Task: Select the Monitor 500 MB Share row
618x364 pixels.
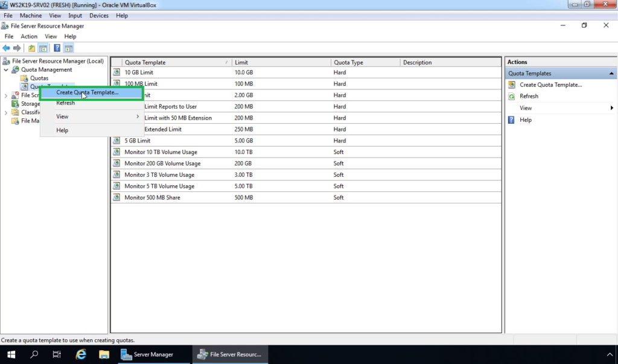Action: [306, 197]
